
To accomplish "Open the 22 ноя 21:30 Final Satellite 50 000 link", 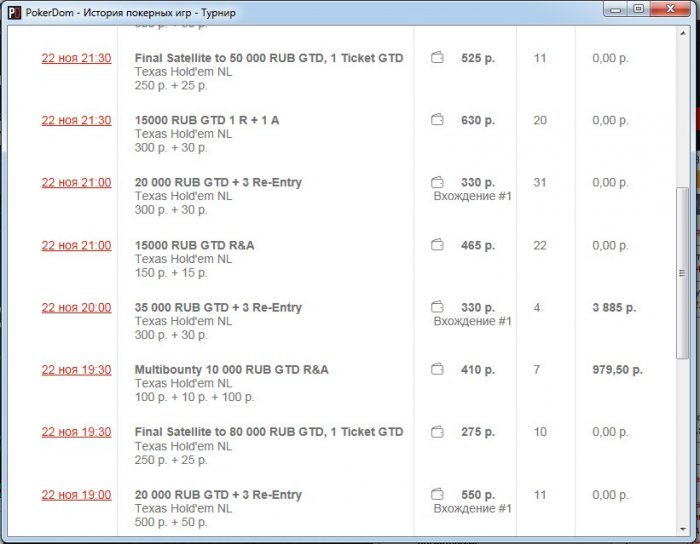I will 76,58.
